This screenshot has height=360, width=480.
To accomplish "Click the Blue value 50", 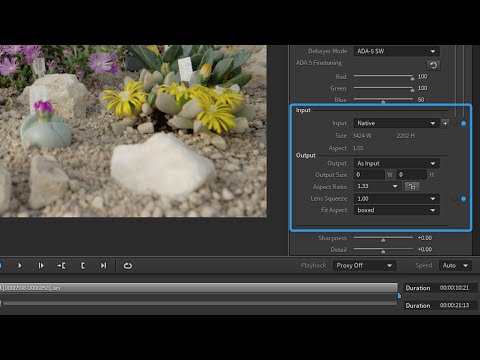I will (421, 100).
